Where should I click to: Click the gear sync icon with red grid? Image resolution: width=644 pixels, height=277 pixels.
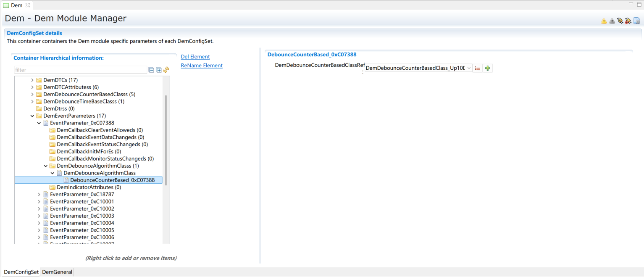coord(628,21)
